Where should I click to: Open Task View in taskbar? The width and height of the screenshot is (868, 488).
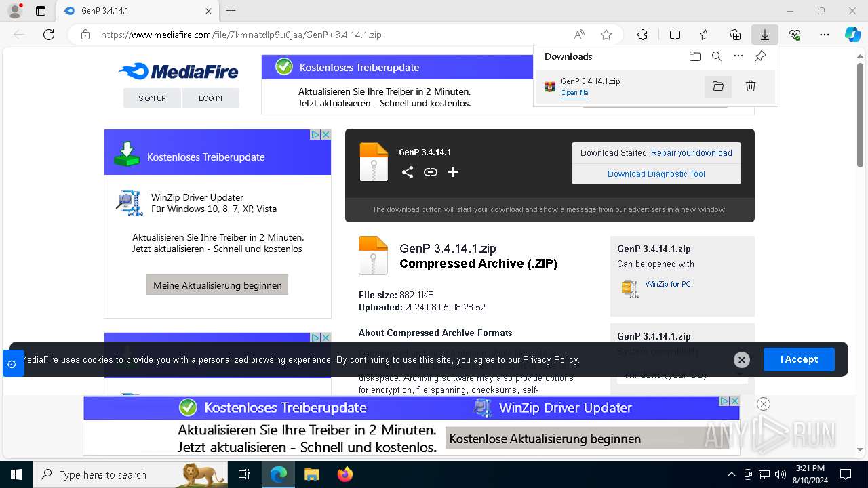tap(244, 474)
